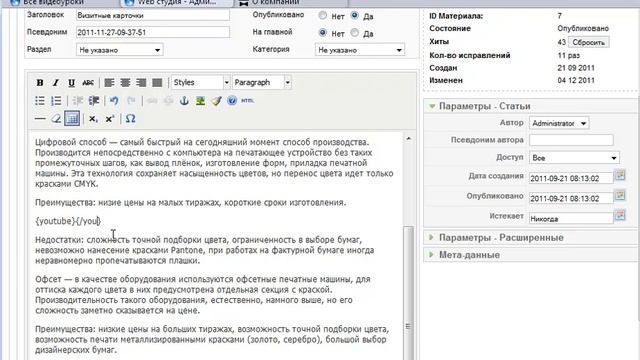The height and width of the screenshot is (360, 640).
Task: Edit the Опубликовано date field
Action: pyautogui.click(x=571, y=198)
